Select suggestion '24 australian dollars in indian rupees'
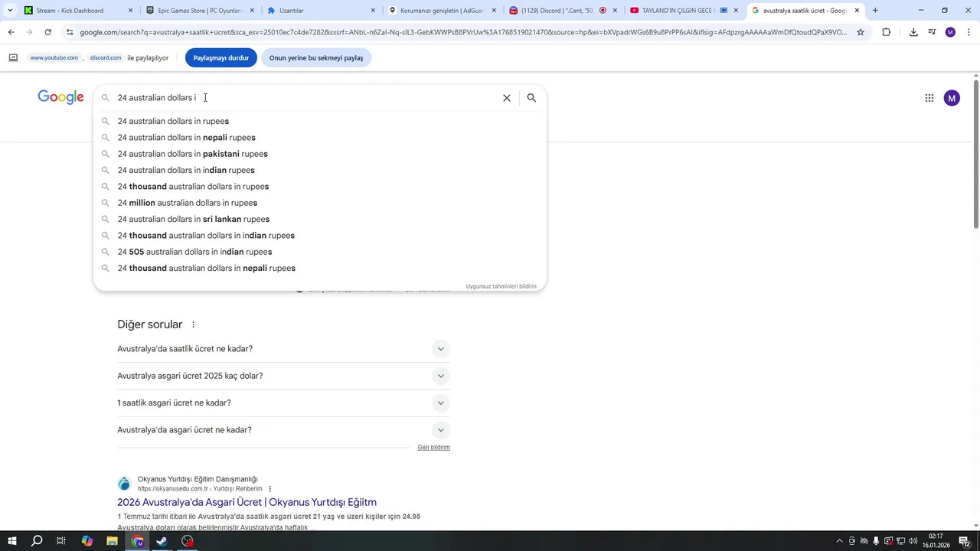This screenshot has height=551, width=980. (320, 170)
